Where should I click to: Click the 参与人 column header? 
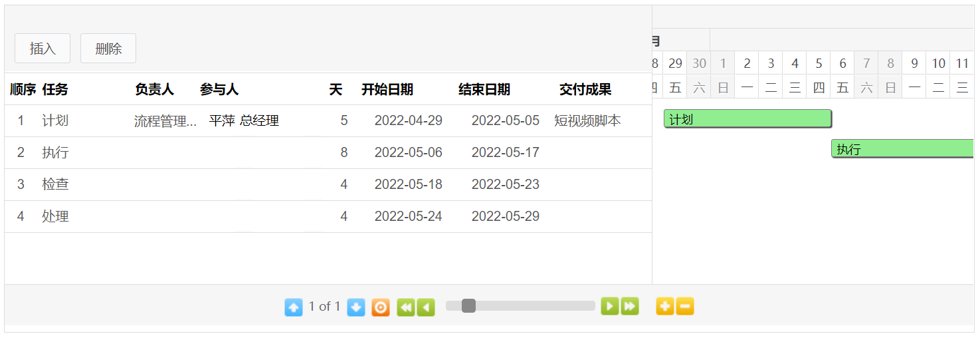pyautogui.click(x=219, y=89)
